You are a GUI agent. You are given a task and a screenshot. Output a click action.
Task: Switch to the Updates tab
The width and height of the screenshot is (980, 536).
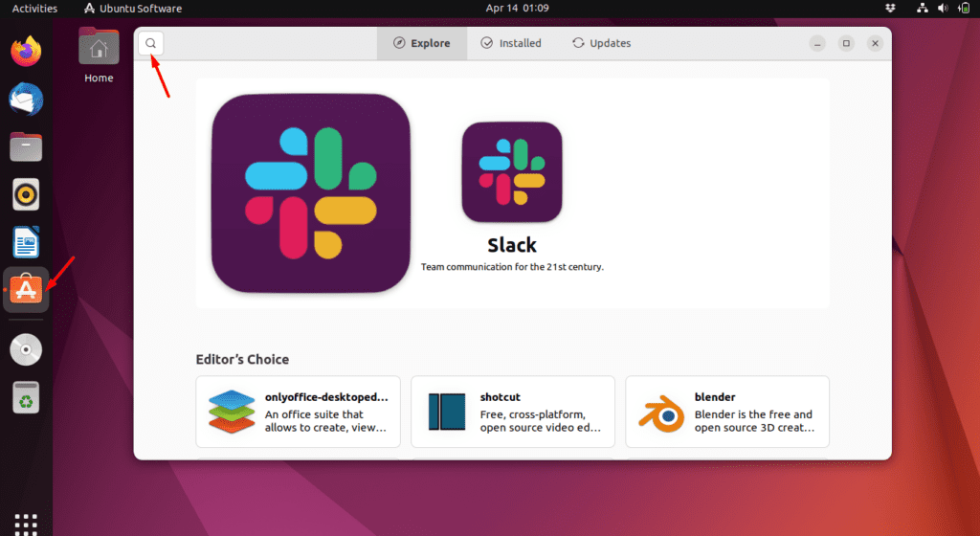(601, 43)
